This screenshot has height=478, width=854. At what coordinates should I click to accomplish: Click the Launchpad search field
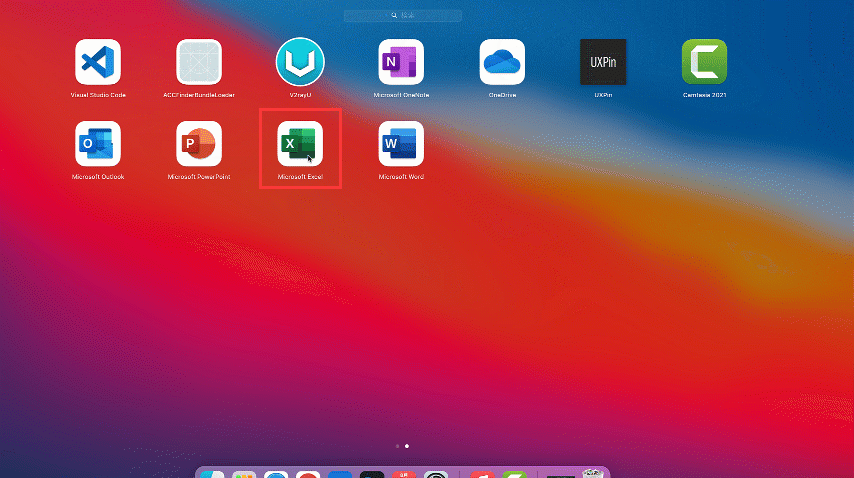[410, 16]
